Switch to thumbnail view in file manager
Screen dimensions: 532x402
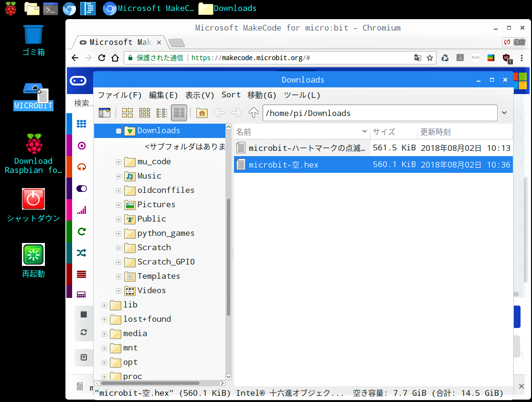point(145,113)
